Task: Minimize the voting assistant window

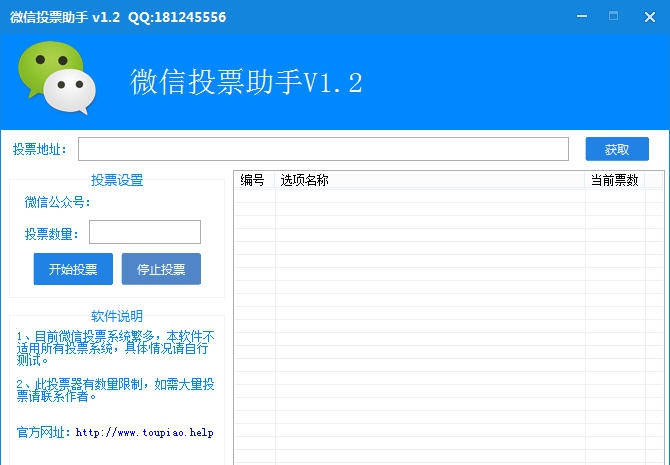Action: click(x=582, y=17)
